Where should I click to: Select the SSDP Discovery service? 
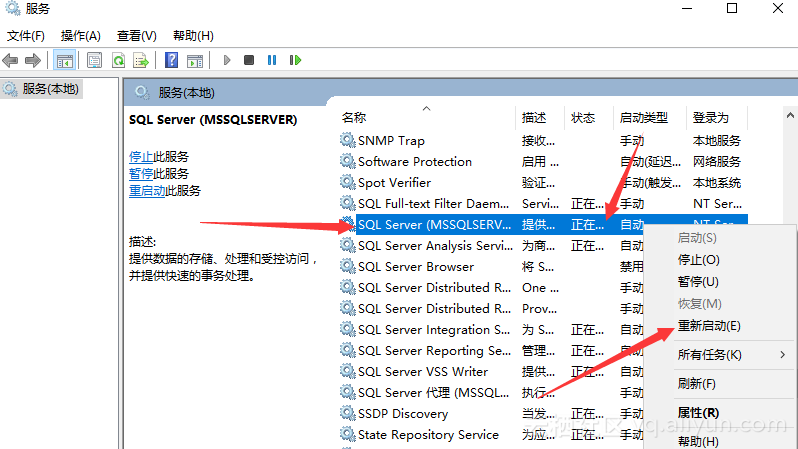click(x=403, y=413)
